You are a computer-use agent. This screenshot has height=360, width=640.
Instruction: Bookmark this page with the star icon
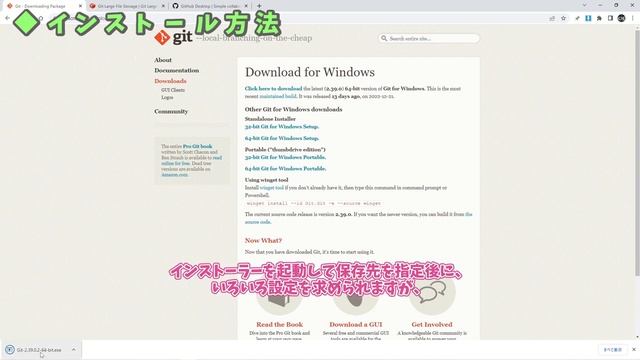tap(563, 18)
